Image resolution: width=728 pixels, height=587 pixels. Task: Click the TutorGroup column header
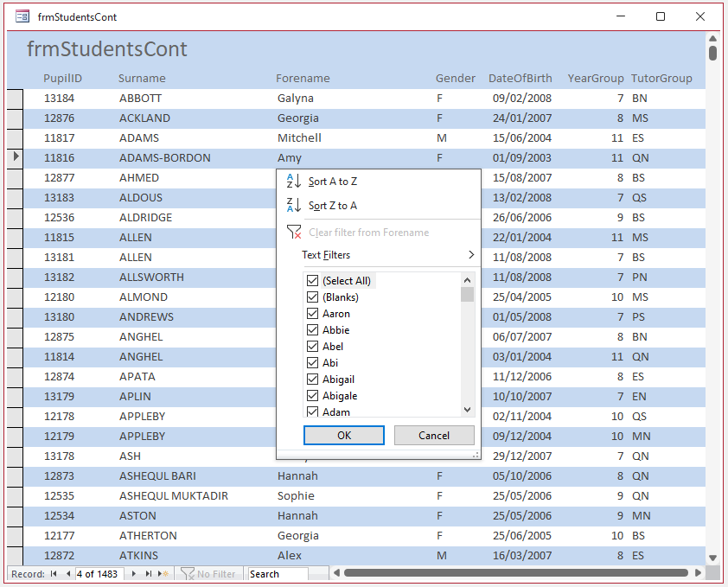click(x=661, y=78)
